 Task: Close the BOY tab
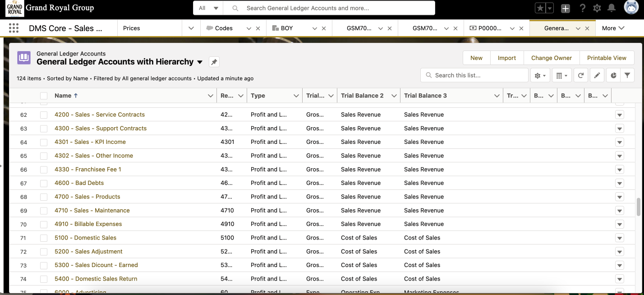(x=324, y=28)
